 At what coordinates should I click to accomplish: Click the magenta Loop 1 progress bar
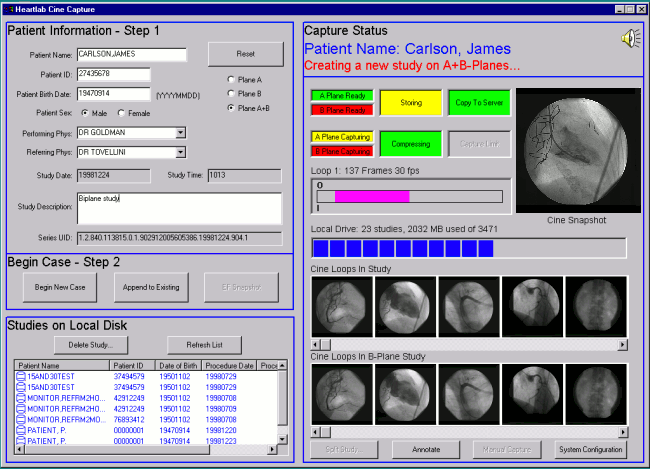(372, 197)
